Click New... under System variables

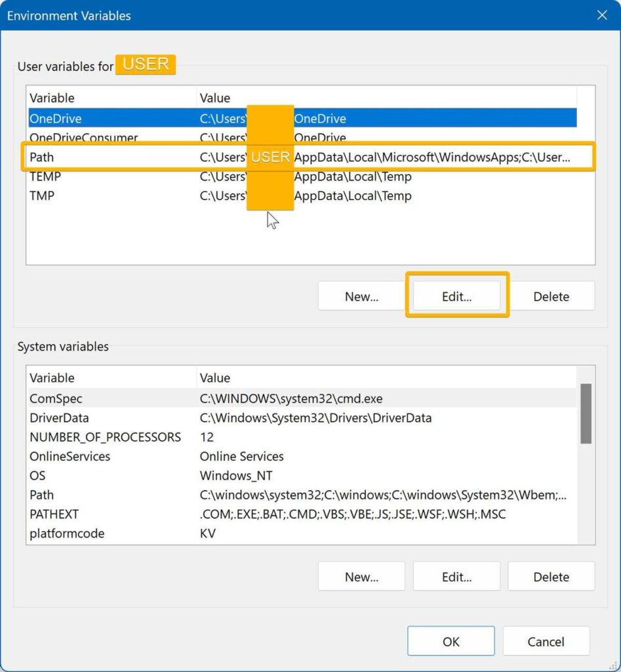(361, 576)
